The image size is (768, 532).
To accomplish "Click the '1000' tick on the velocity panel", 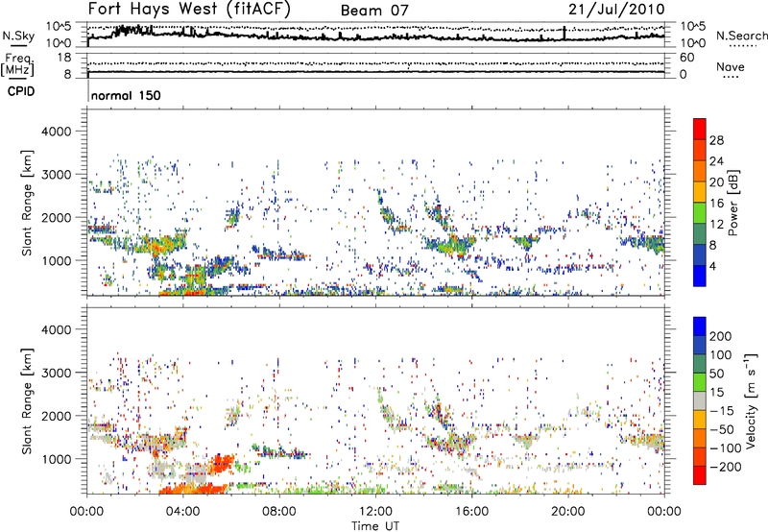I will 56,459.
